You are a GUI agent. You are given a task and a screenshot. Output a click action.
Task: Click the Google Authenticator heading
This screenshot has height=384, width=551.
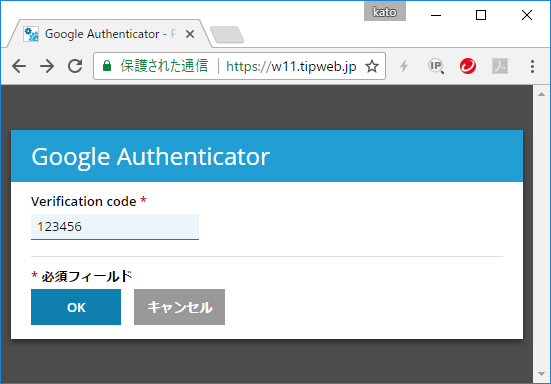pyautogui.click(x=151, y=156)
